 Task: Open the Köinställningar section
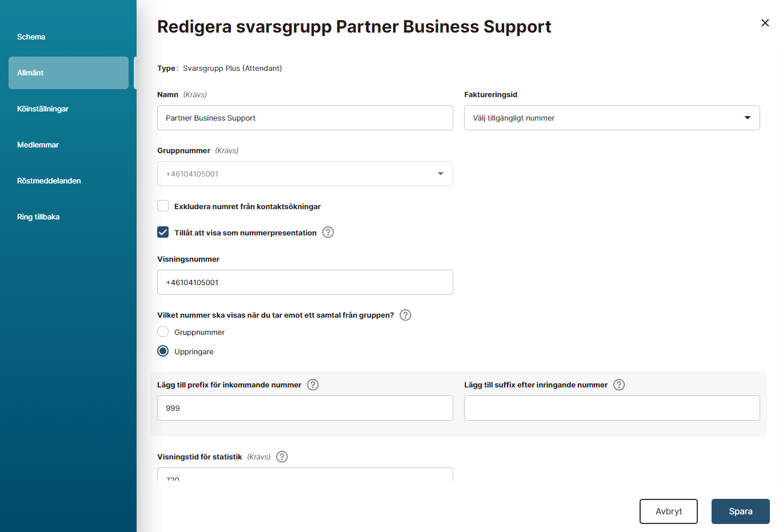click(x=43, y=109)
